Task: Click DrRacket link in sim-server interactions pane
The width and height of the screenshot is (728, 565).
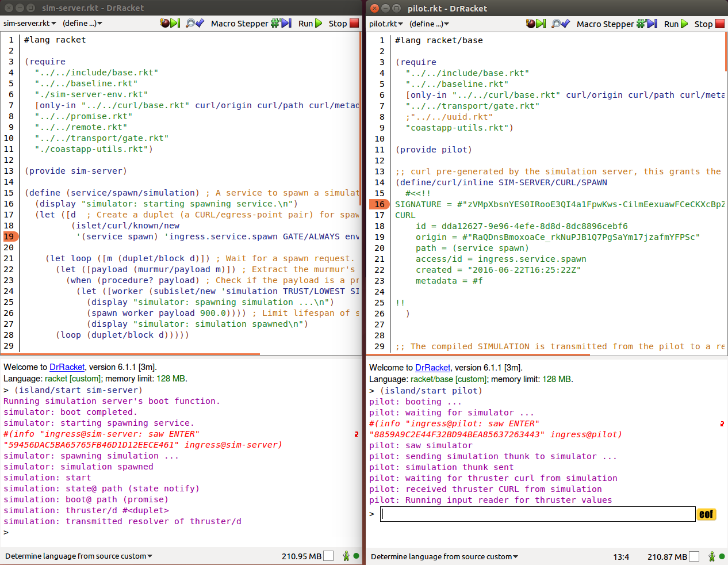Action: 67,367
